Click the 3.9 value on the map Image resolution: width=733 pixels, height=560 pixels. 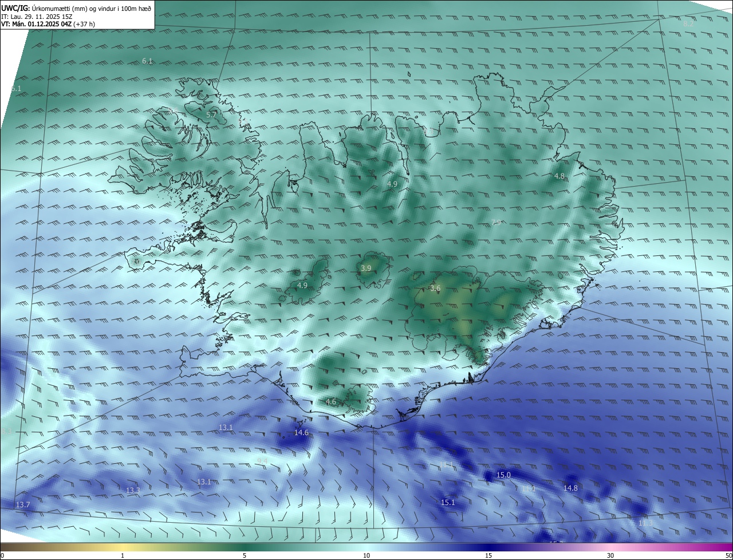coord(366,268)
